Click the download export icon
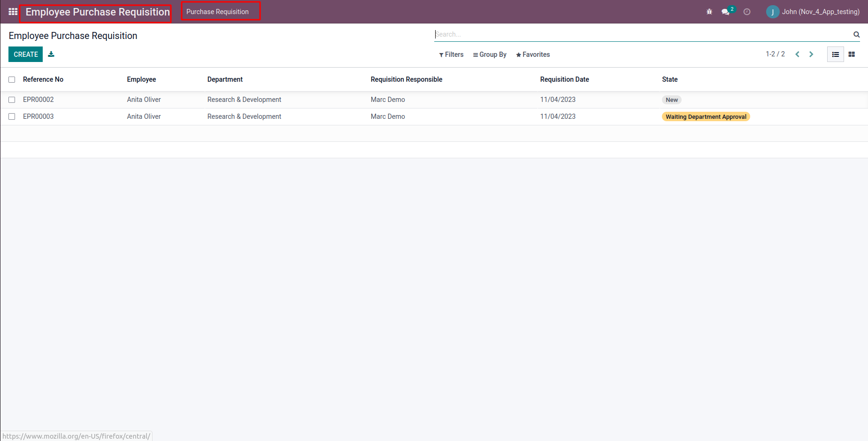The height and width of the screenshot is (441, 868). 51,54
